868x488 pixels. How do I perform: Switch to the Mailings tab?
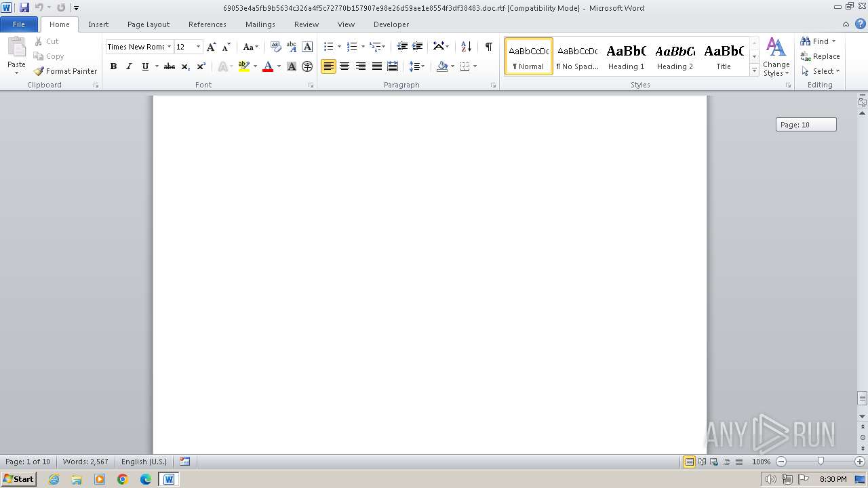(x=260, y=24)
